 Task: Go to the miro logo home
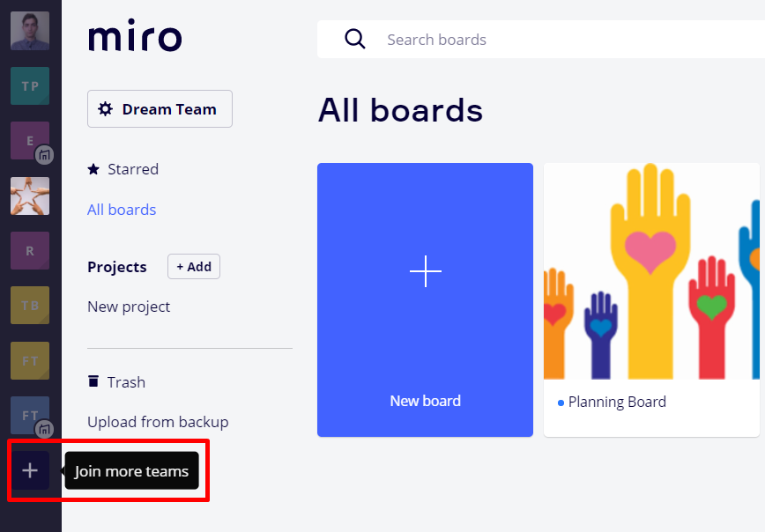click(x=135, y=38)
